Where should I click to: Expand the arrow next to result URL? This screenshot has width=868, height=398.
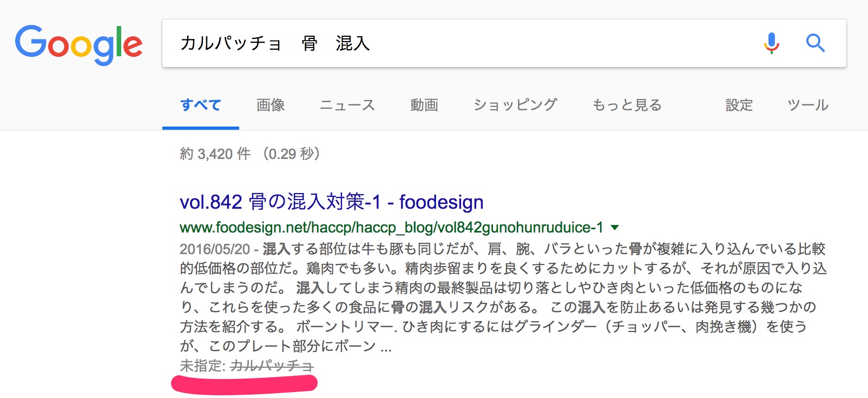(615, 228)
